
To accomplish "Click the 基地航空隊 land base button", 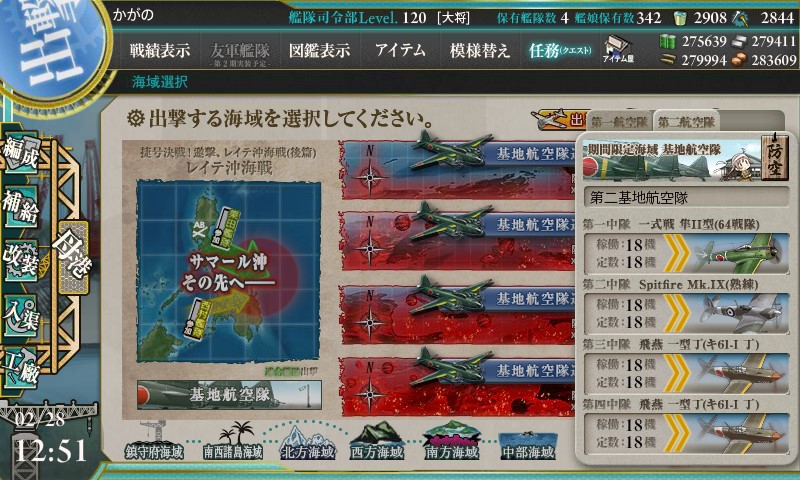I will pyautogui.click(x=229, y=394).
